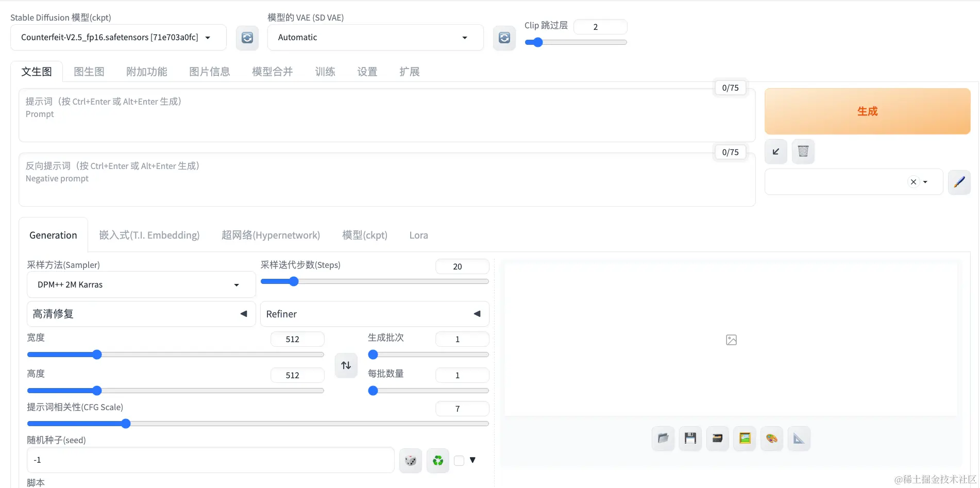Open the 嵌入式(T.I. Embedding) sub-tab
Viewport: 980px width, 488px height.
[149, 235]
